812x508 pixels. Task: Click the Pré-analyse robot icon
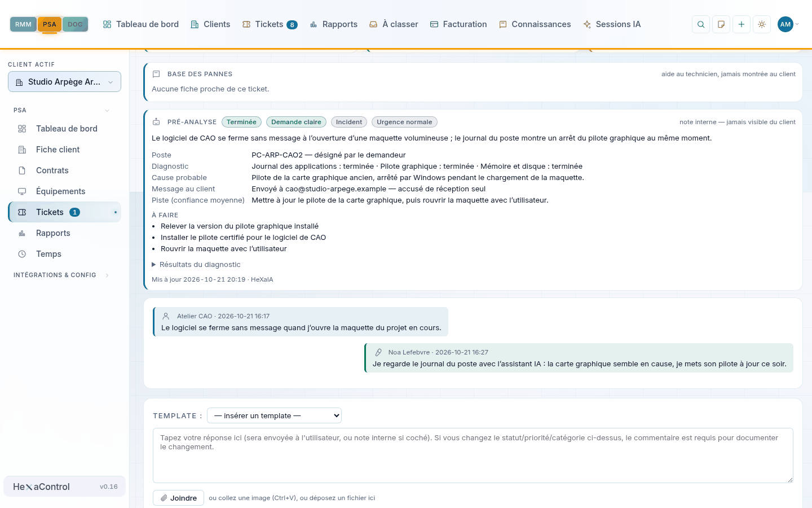(156, 122)
